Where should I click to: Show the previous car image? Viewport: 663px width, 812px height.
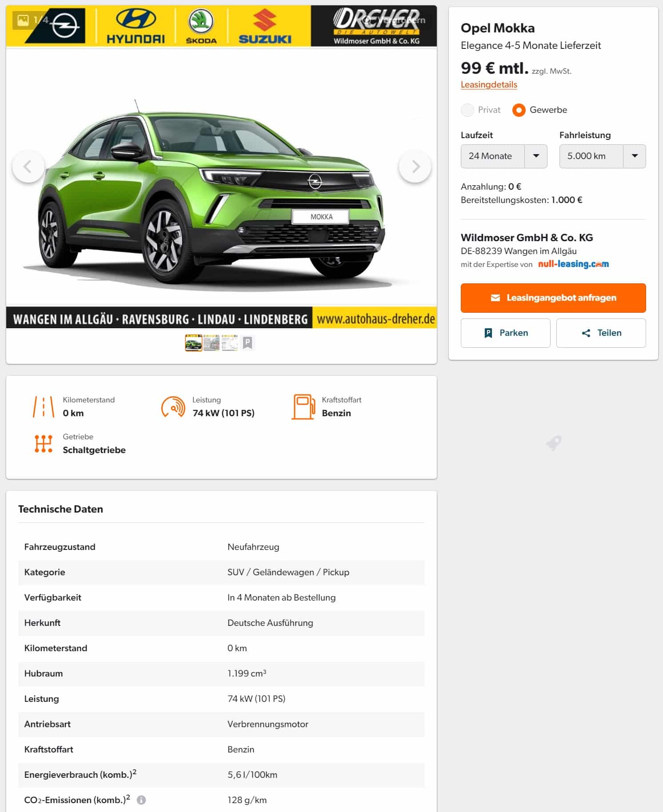coord(28,167)
